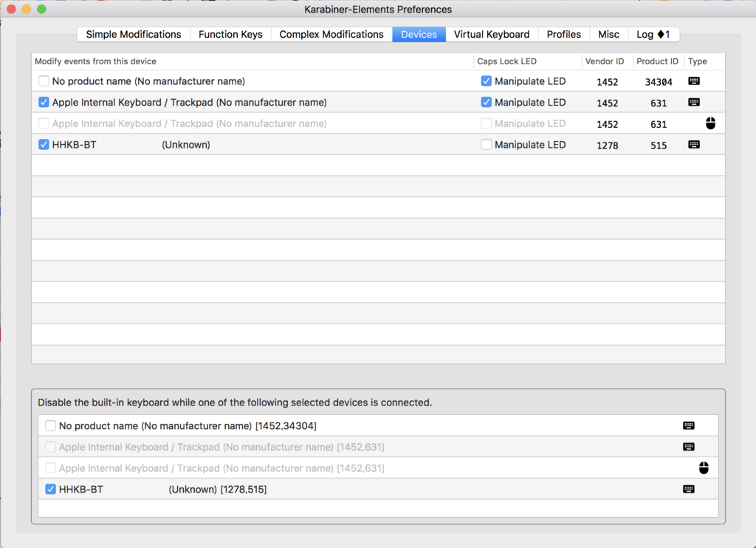Uncheck Apple Internal Keyboard modify events checkbox
The image size is (756, 548).
point(44,102)
